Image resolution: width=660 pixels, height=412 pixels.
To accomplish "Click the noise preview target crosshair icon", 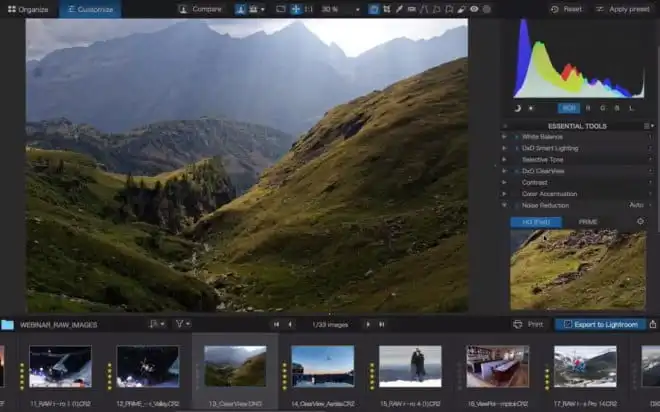I will (640, 221).
